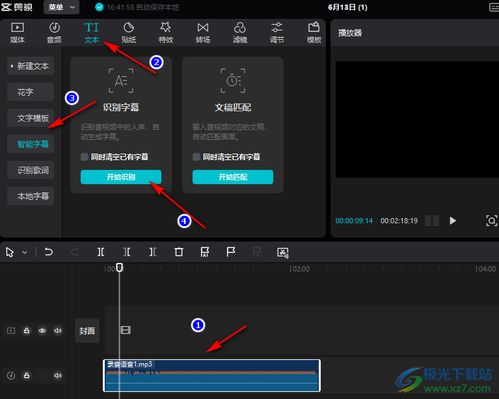Image resolution: width=499 pixels, height=399 pixels.
Task: Click the undo arrow in timeline toolbar
Action: click(x=49, y=252)
